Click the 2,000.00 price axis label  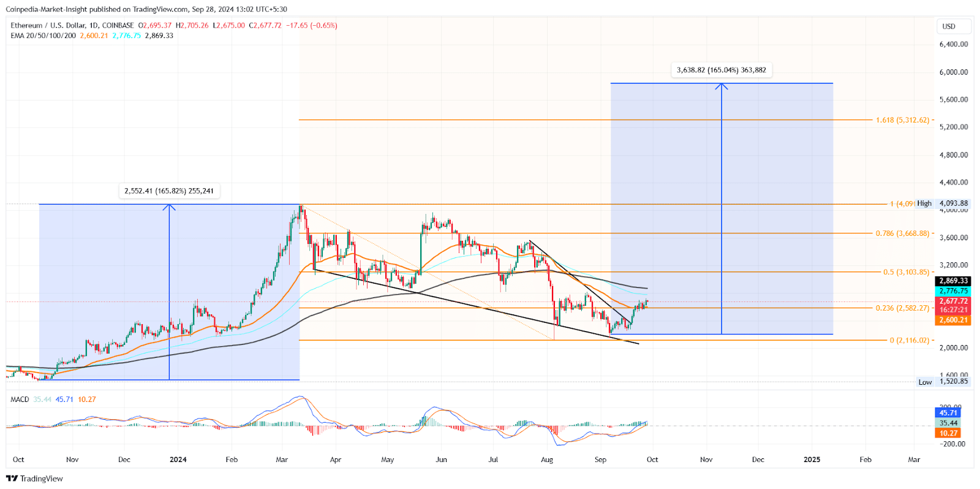954,347
